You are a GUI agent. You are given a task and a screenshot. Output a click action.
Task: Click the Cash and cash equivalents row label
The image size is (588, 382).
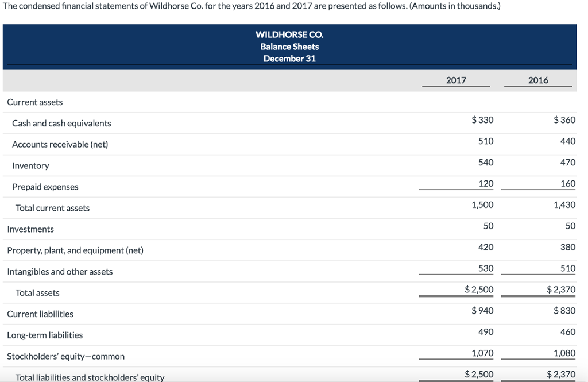click(61, 123)
